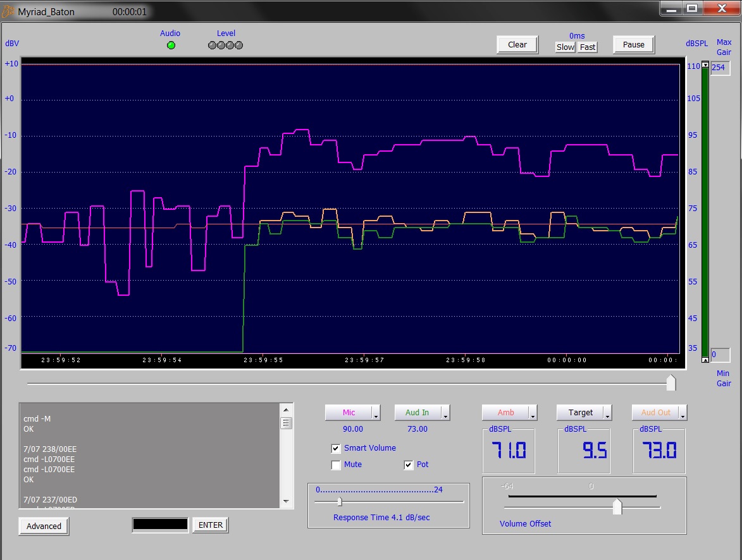Click the Clear button
This screenshot has width=742, height=560.
pos(517,44)
